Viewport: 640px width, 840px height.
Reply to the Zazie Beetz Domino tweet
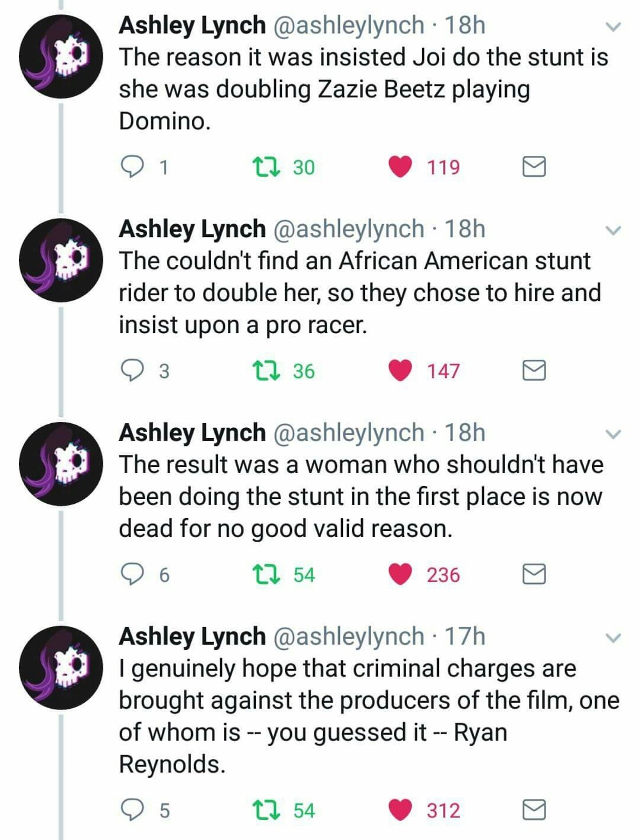[132, 167]
